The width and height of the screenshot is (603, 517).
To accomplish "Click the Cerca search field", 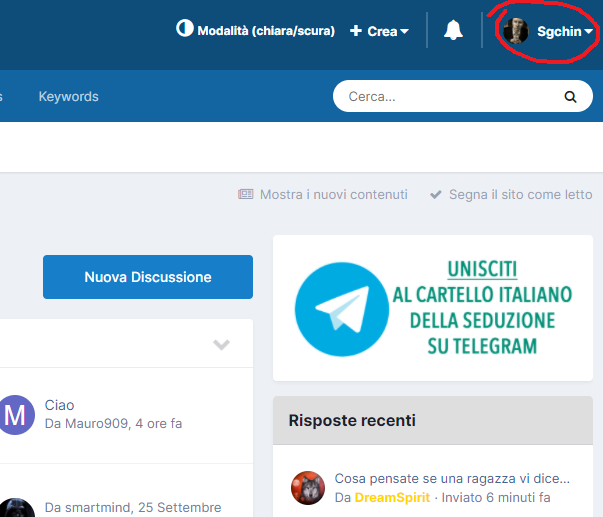I will point(463,96).
